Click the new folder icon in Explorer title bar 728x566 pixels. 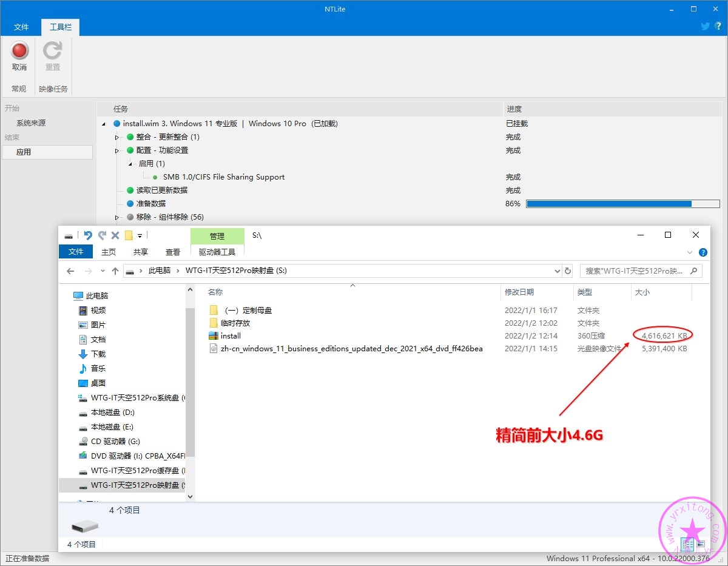click(129, 235)
